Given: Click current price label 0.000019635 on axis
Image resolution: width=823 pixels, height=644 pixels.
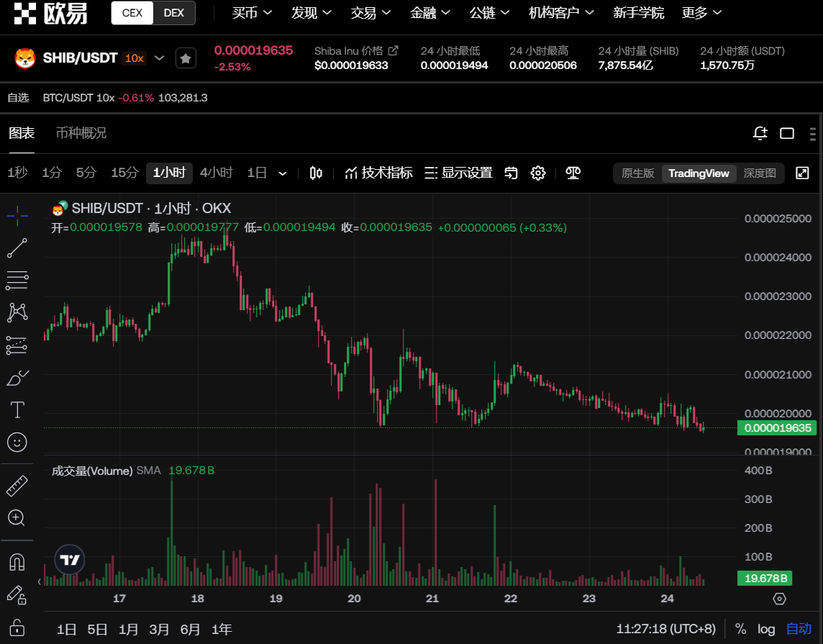Looking at the screenshot, I should (x=778, y=428).
